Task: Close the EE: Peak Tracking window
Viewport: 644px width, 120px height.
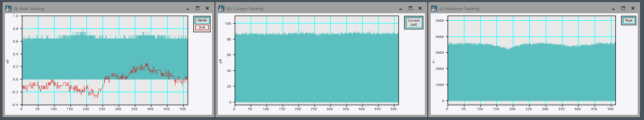Action: pos(207,8)
